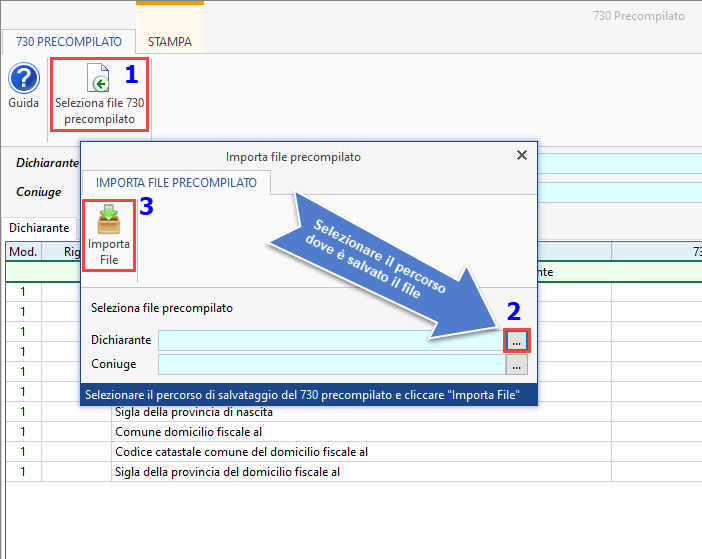Close the Importa file precompilato dialog
This screenshot has height=559, width=702.
522,155
